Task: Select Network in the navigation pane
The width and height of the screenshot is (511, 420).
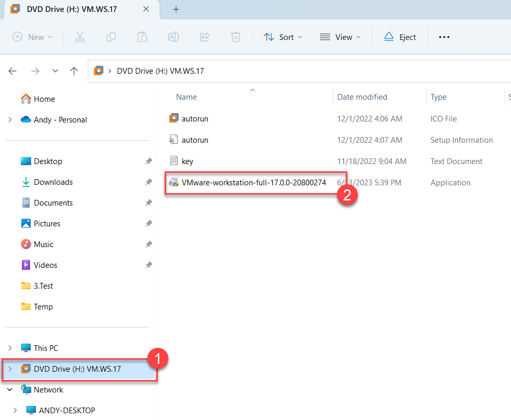Action: point(48,390)
